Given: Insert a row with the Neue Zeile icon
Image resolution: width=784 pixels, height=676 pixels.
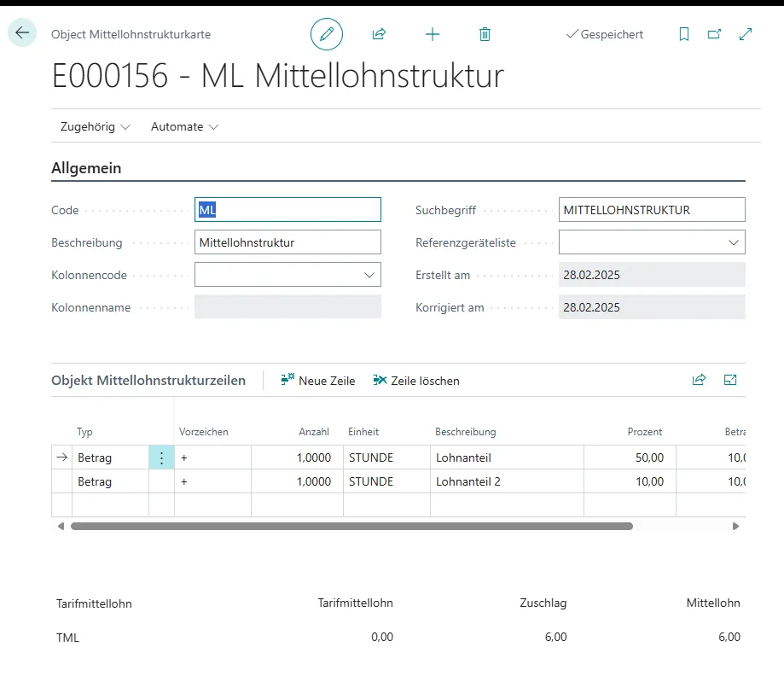Looking at the screenshot, I should coord(317,381).
